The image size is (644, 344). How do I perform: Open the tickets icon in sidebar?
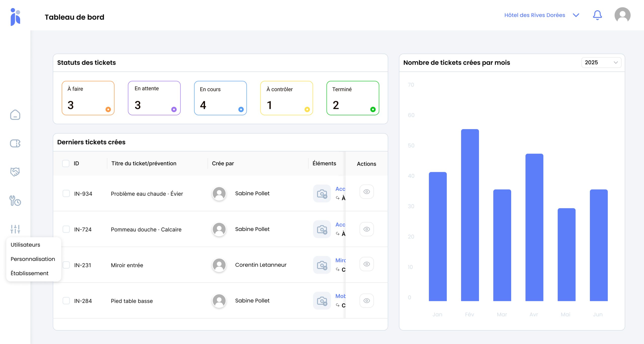(15, 143)
